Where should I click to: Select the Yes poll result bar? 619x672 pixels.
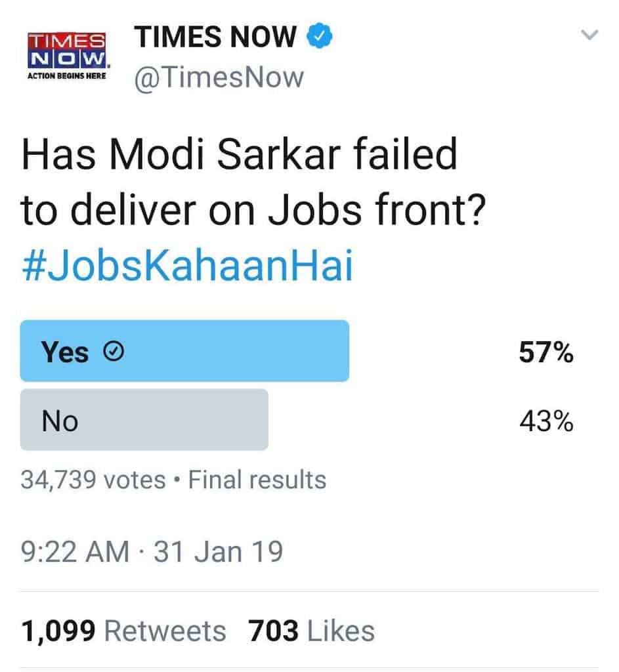click(x=184, y=351)
